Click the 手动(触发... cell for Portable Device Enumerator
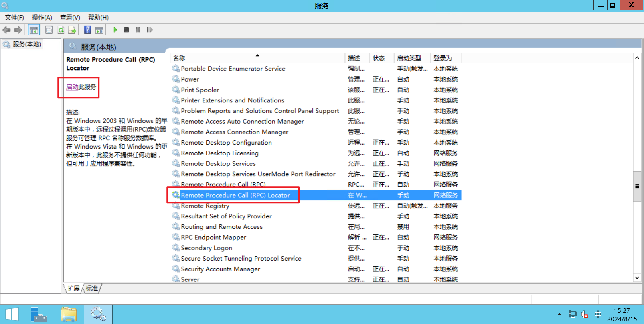 coord(412,69)
